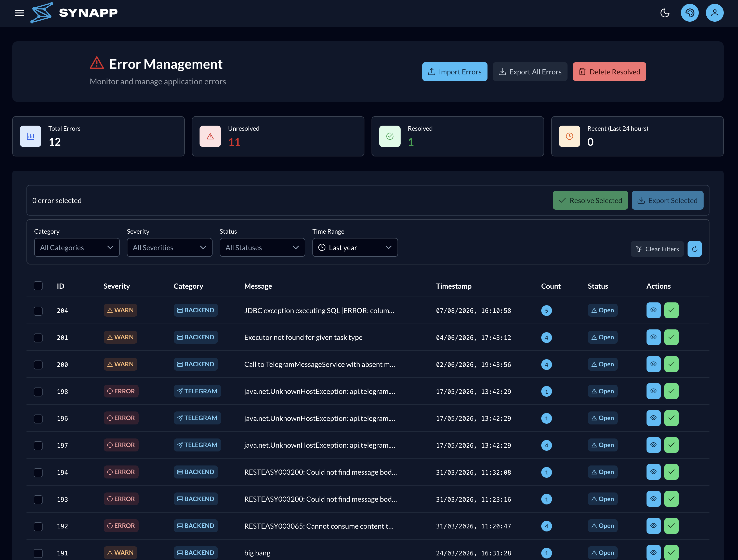Open the hamburger navigation menu
738x560 pixels.
[x=19, y=13]
